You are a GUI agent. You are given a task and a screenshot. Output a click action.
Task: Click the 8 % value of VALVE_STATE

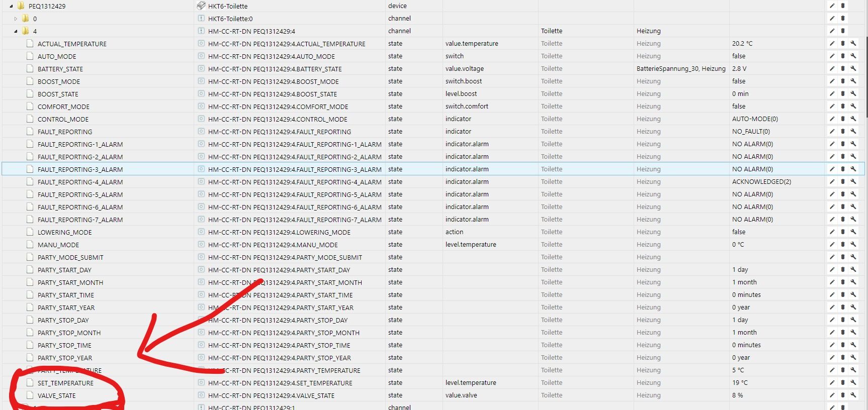(x=737, y=395)
